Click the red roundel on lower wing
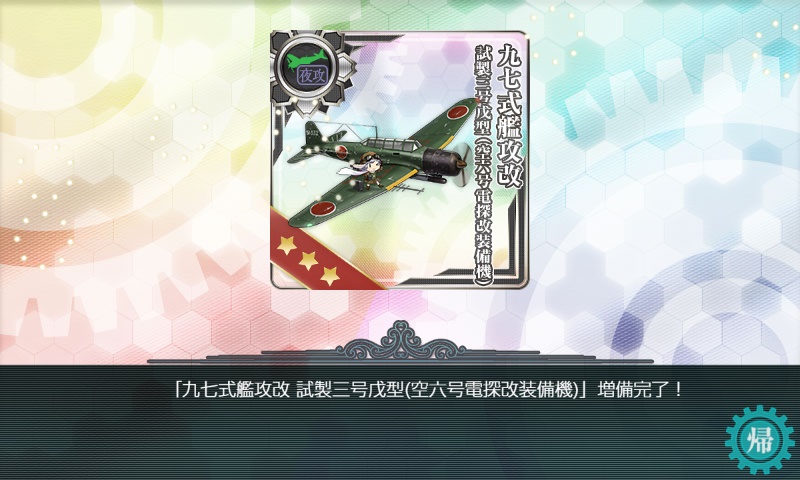The image size is (800, 480). [x=323, y=208]
